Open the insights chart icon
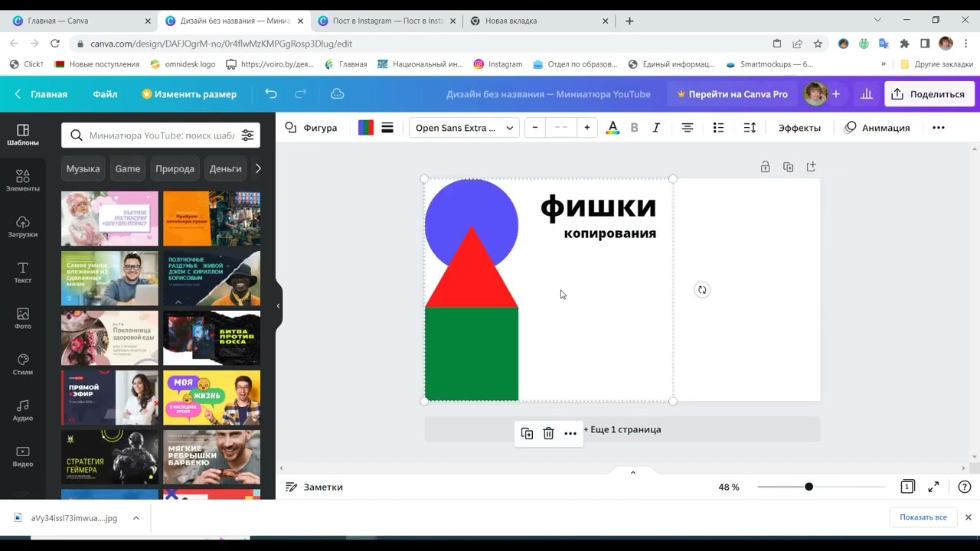Image resolution: width=980 pixels, height=551 pixels. click(x=867, y=94)
